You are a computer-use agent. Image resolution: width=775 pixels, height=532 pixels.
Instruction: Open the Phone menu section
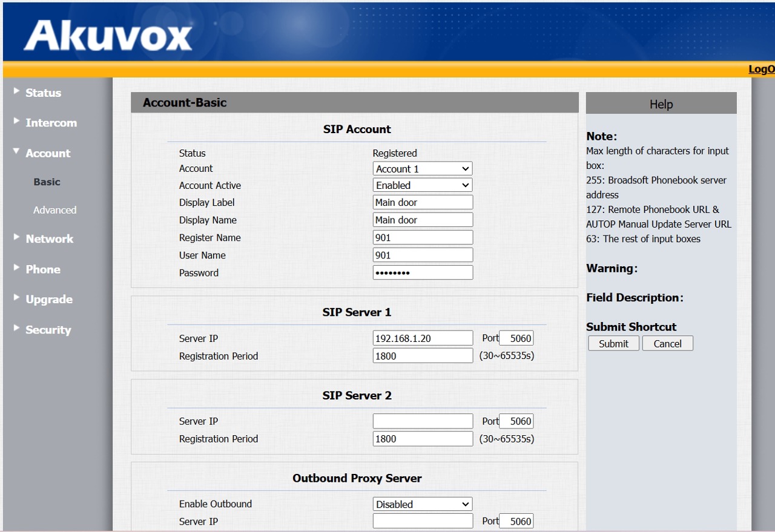tap(42, 269)
